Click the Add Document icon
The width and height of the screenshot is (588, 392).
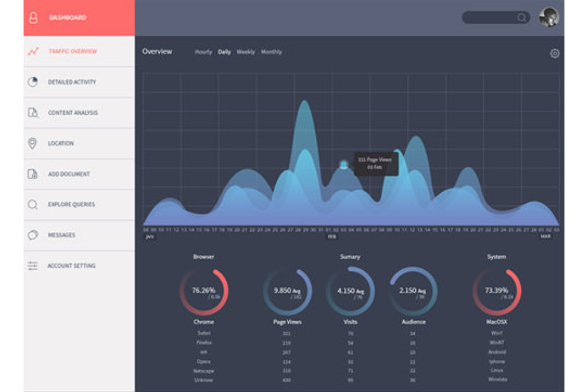[x=33, y=174]
